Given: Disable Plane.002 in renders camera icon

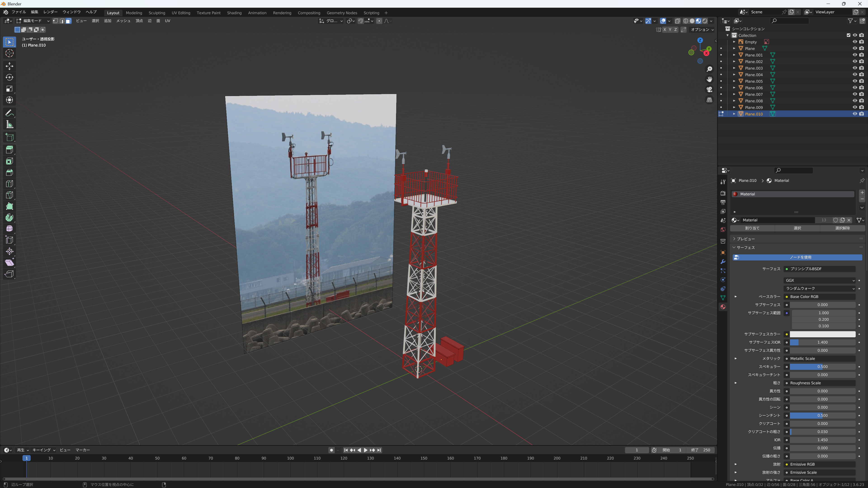Looking at the screenshot, I should click(862, 62).
